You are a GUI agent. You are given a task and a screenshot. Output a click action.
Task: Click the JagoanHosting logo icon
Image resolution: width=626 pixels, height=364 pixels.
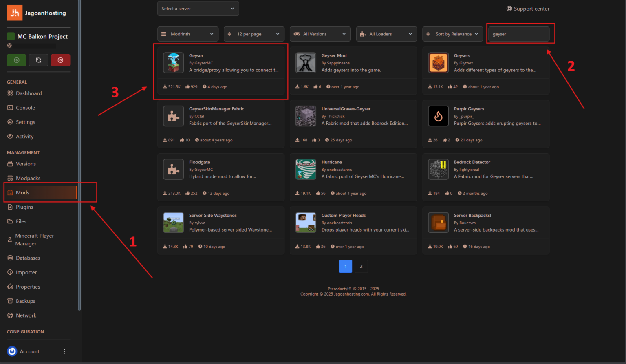coord(15,13)
